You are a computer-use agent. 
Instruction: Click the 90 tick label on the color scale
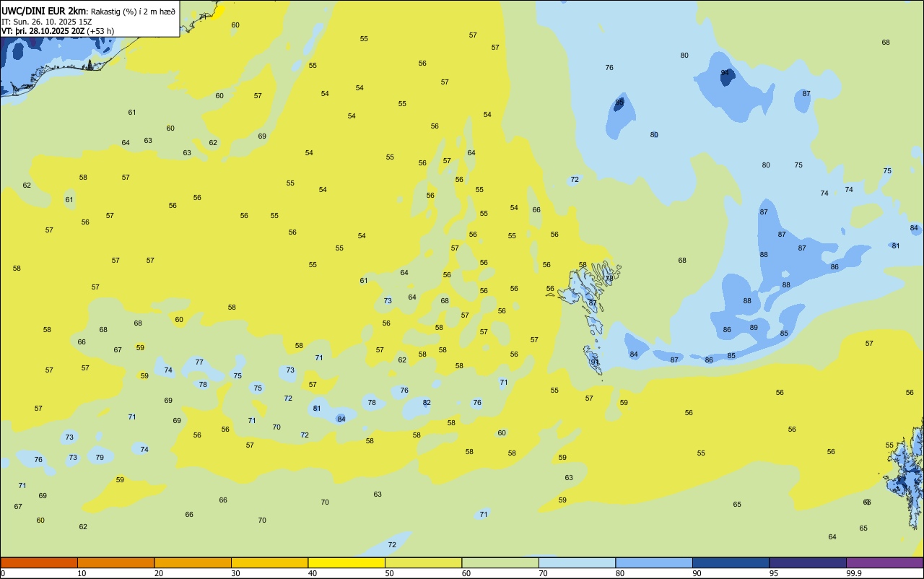(x=697, y=573)
